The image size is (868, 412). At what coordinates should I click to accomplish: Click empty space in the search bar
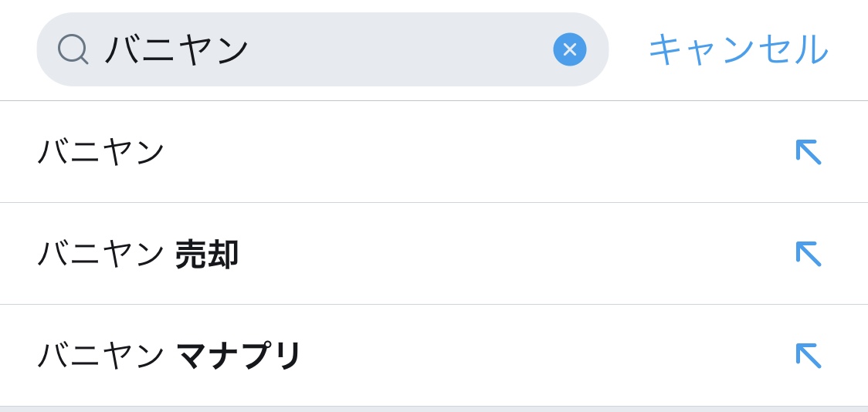[402, 49]
